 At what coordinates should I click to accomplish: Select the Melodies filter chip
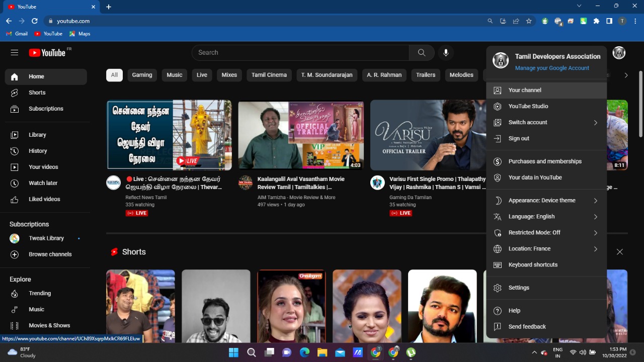click(x=461, y=75)
